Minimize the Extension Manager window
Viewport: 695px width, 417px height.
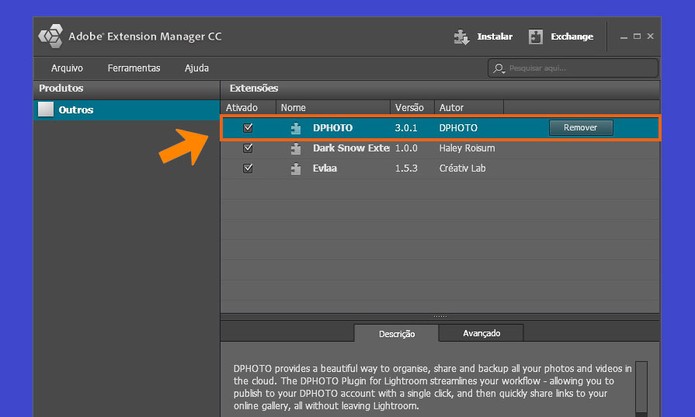coord(624,37)
